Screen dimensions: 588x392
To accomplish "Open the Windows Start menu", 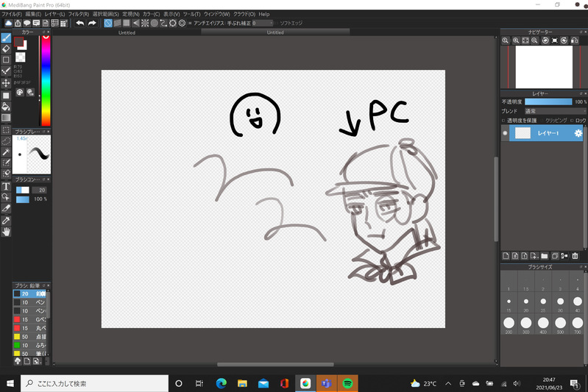I will pyautogui.click(x=10, y=383).
